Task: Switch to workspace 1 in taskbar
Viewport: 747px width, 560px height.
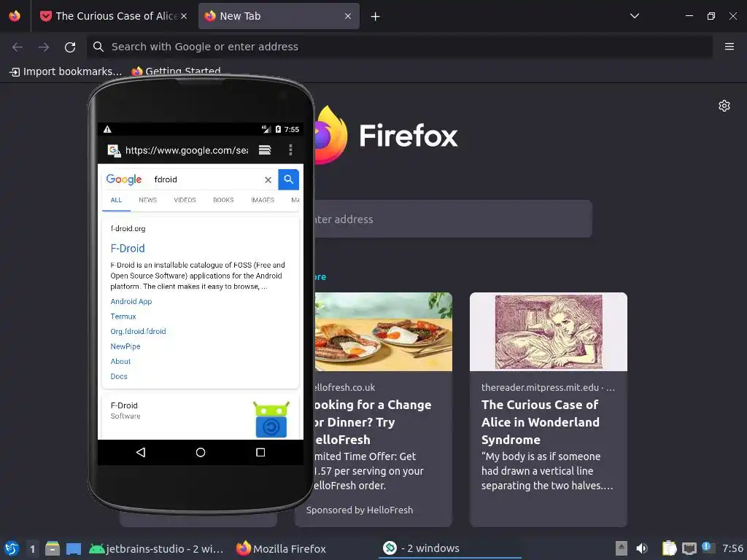Action: click(32, 548)
